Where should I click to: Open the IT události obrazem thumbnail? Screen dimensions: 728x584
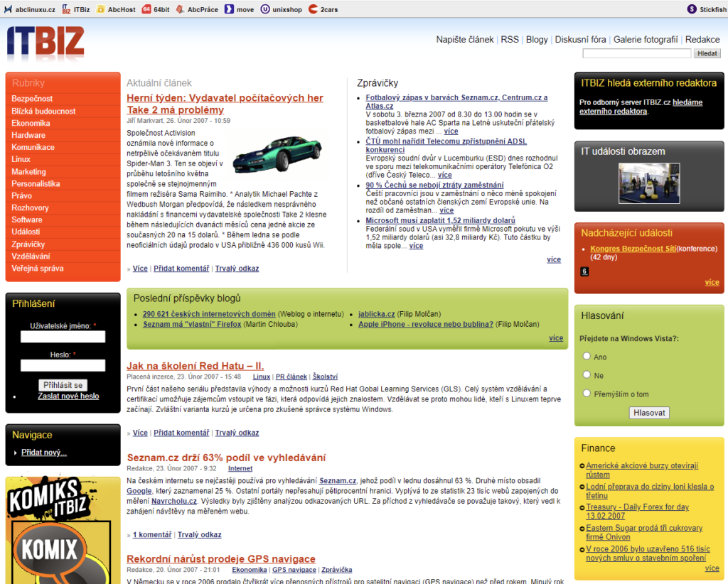(648, 184)
